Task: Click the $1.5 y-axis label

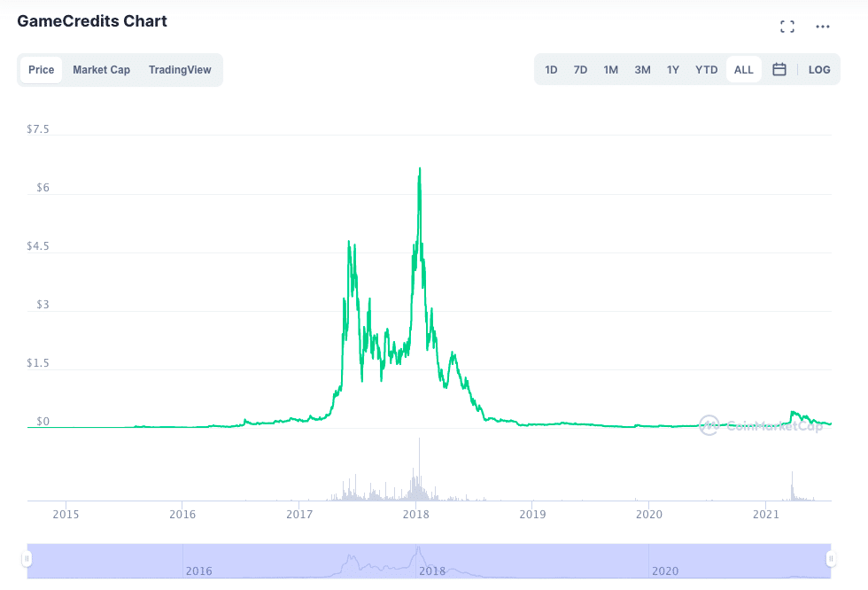Action: pyautogui.click(x=37, y=363)
